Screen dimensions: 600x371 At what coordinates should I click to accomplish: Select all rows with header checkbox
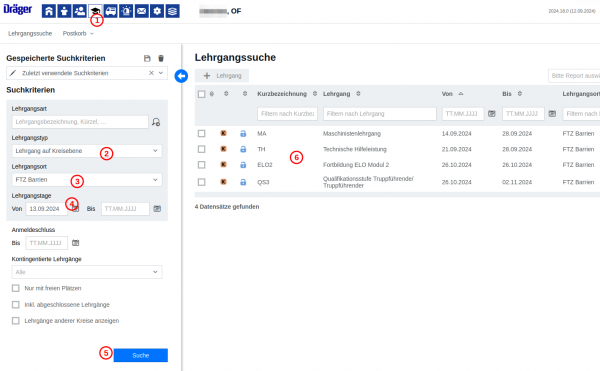point(202,94)
